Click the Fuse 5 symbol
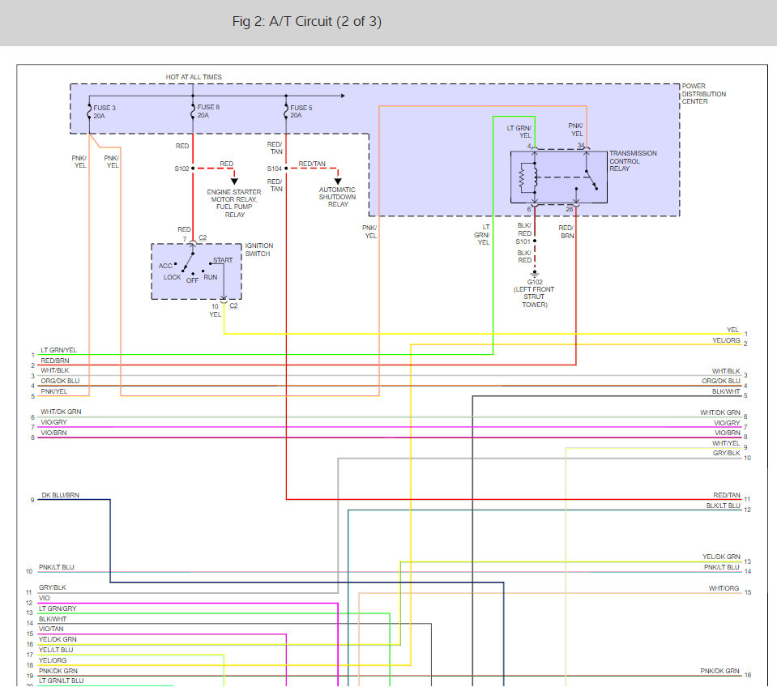 point(286,112)
